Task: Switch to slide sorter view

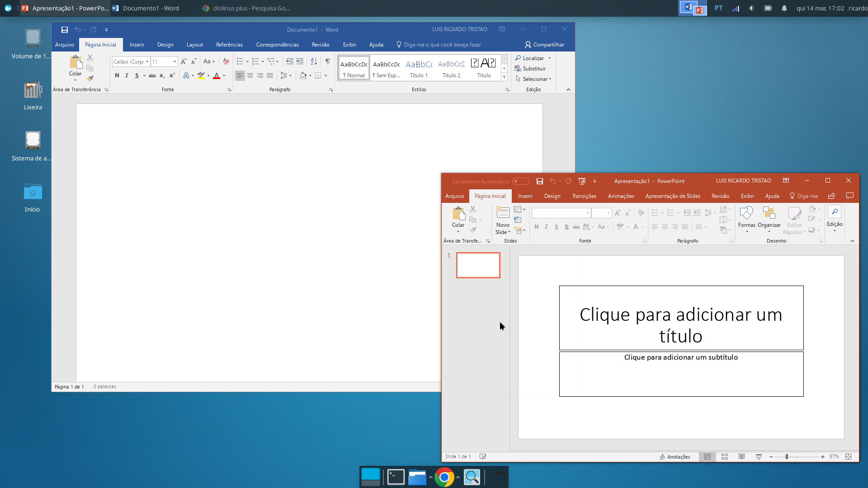Action: (725, 457)
